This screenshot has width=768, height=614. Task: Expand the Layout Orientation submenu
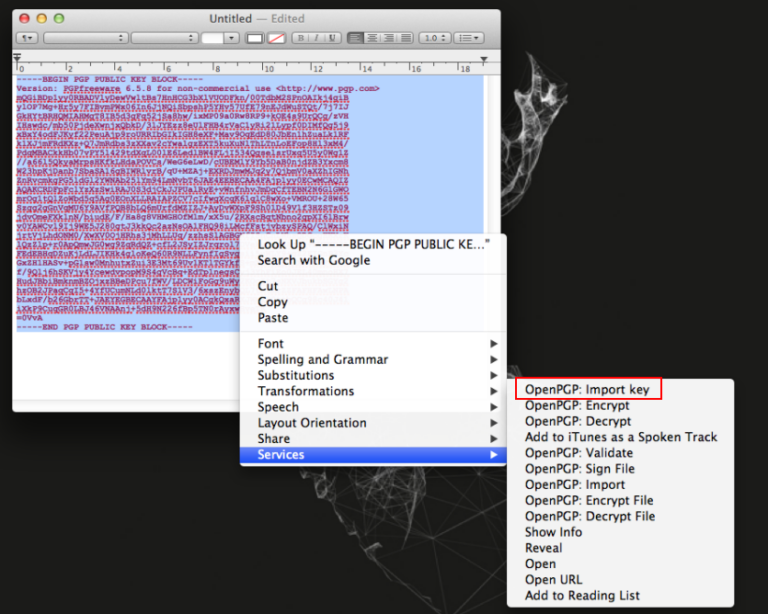click(x=373, y=423)
